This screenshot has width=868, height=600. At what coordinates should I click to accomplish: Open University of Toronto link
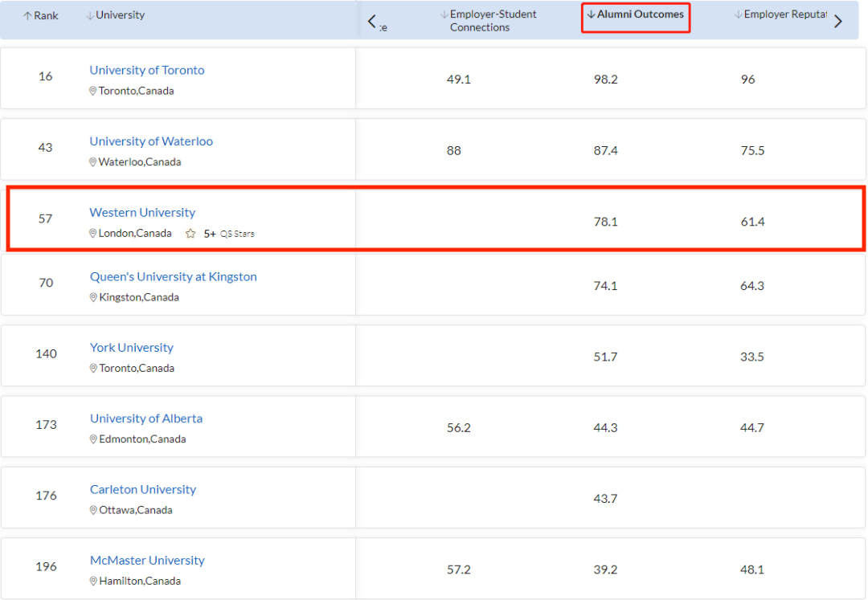pos(147,70)
